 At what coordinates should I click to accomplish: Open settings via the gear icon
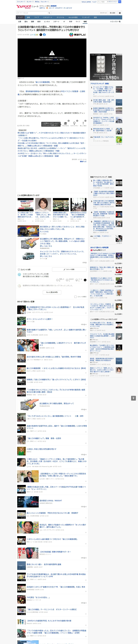click(x=120, y=13)
